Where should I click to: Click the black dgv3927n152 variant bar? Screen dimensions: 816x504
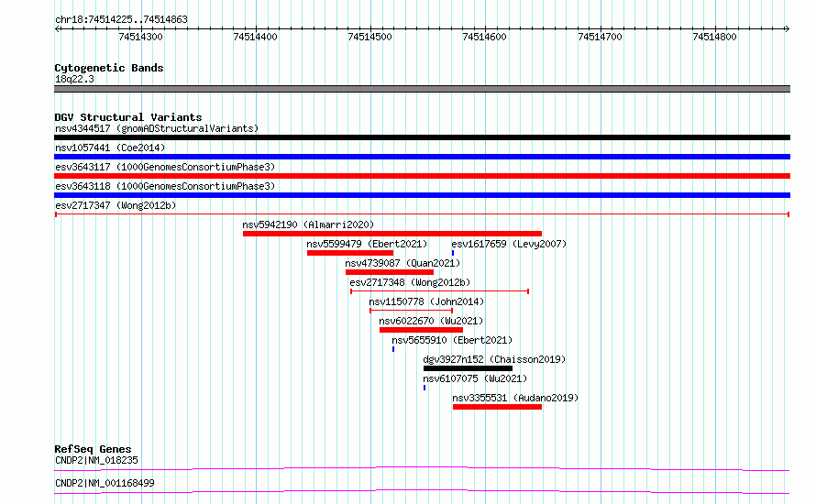(468, 368)
